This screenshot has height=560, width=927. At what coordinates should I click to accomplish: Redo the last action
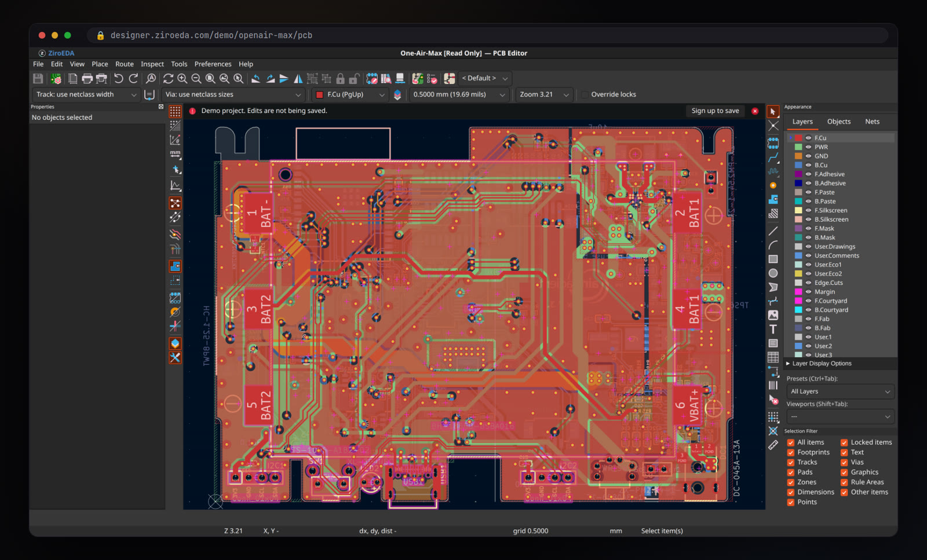[133, 78]
